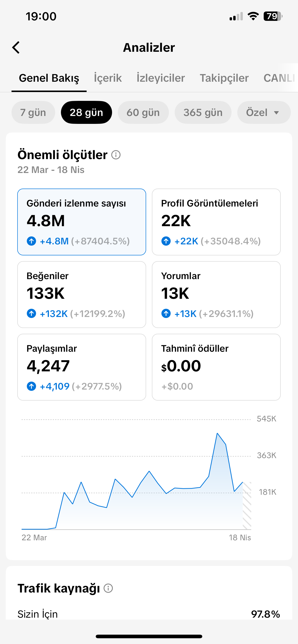Open info icon next to Trafik kaynağı
This screenshot has width=298, height=644.
108,588
